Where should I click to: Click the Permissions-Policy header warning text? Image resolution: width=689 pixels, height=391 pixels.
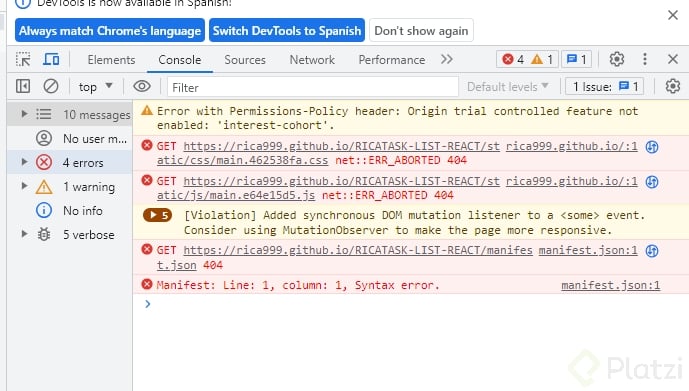click(x=397, y=118)
